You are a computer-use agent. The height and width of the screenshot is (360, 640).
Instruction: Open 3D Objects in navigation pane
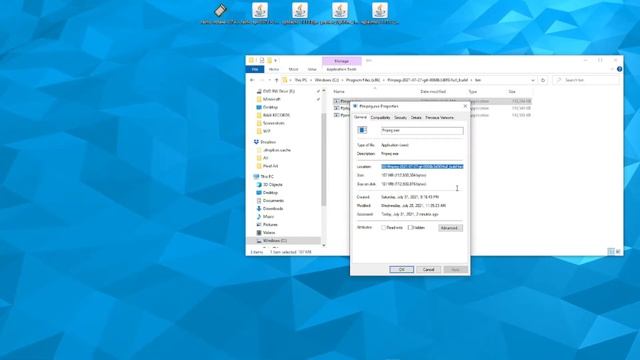click(269, 185)
